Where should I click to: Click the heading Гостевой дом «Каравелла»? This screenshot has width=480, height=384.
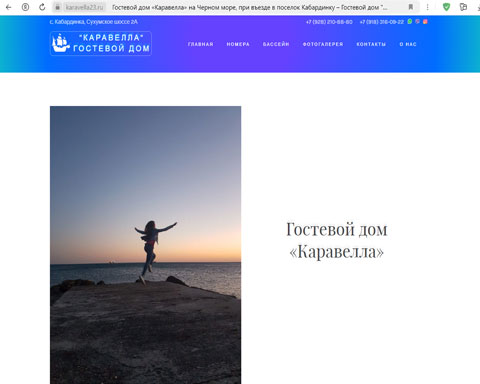(337, 240)
